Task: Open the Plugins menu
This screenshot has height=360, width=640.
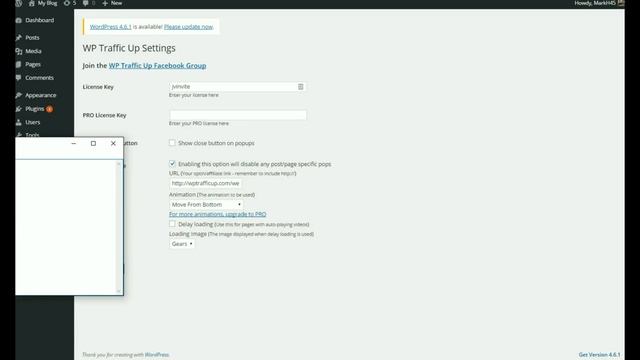Action: (x=35, y=109)
